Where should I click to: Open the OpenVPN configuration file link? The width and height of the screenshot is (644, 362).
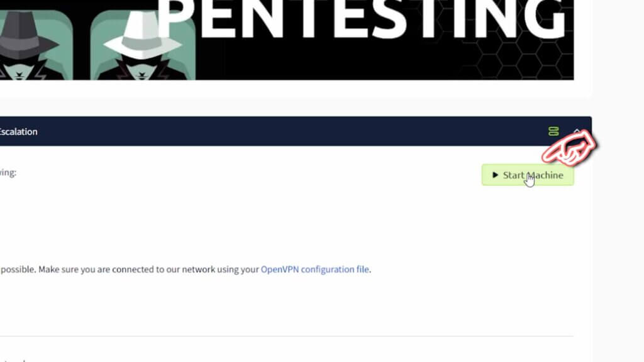pos(314,269)
